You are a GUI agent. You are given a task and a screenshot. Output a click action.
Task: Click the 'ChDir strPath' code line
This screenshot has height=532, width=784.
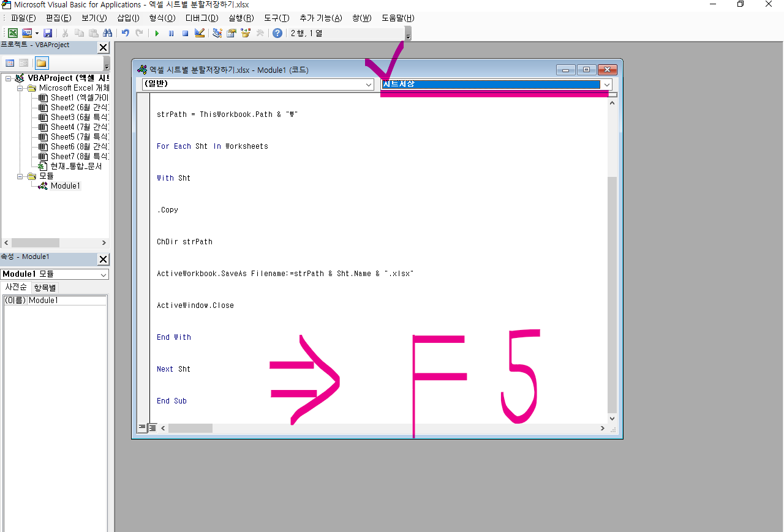(x=184, y=242)
